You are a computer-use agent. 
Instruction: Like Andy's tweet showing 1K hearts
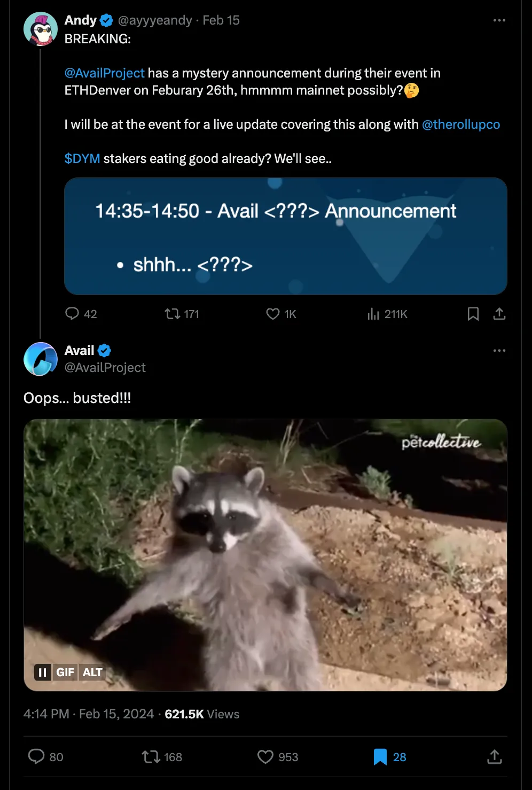point(273,314)
